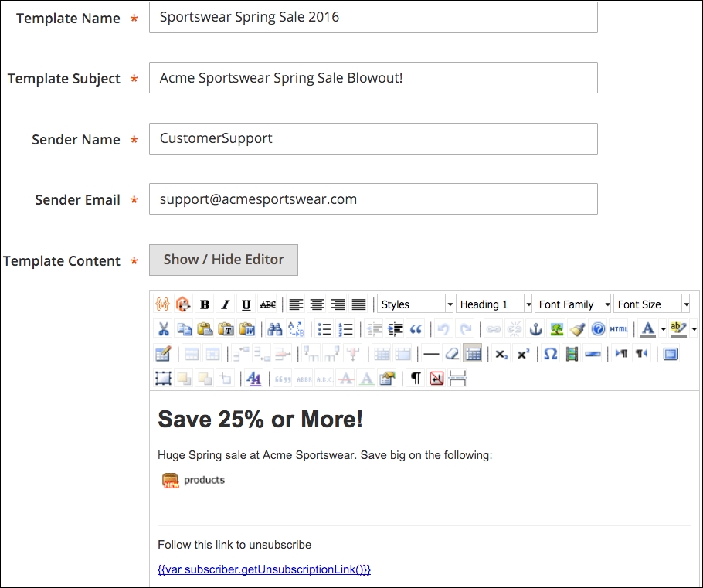The height and width of the screenshot is (588, 703).
Task: Insert an anchor using the anchor icon
Action: pos(535,328)
